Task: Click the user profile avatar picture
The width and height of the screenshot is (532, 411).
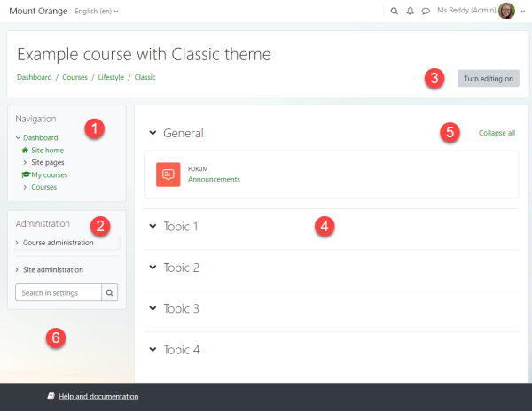Action: click(506, 12)
